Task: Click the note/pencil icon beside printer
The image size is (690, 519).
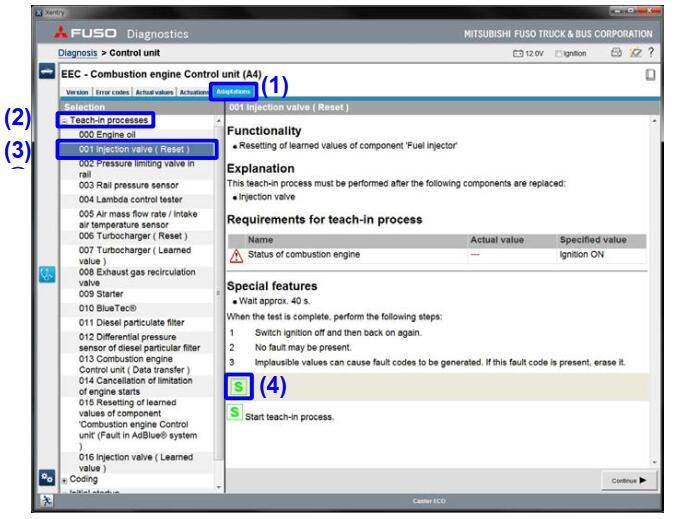Action: (635, 53)
